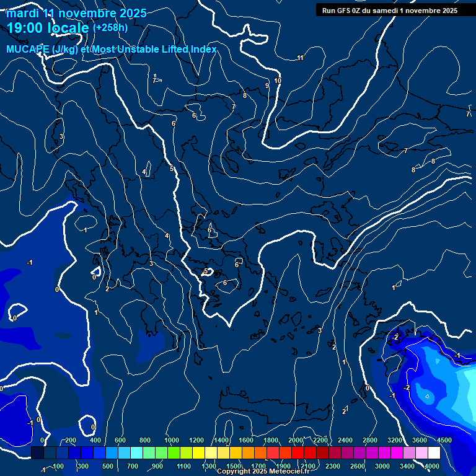This screenshot has width=476, height=476.
Task: Click the "2000" legend scale value
Action: 296,440
